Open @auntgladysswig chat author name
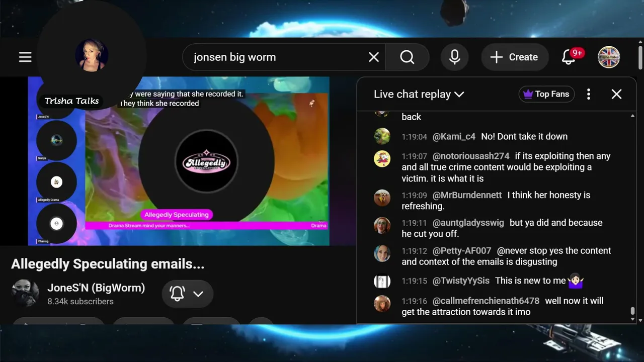Screen dimensions: 644x362 tap(468, 223)
